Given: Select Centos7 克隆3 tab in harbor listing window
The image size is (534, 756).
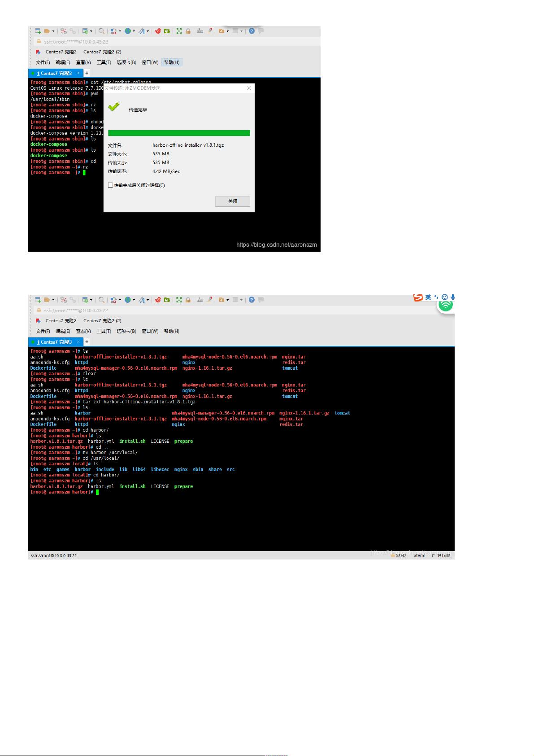Looking at the screenshot, I should pos(54,342).
